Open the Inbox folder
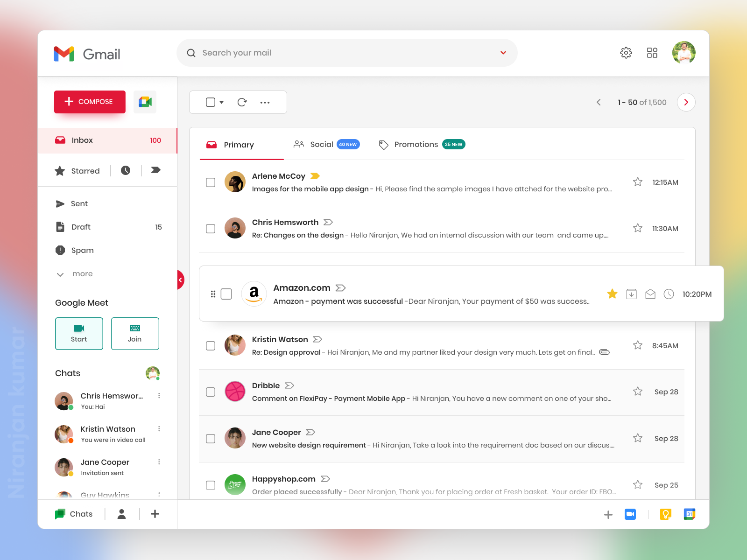Viewport: 747px width, 560px height. pos(107,140)
